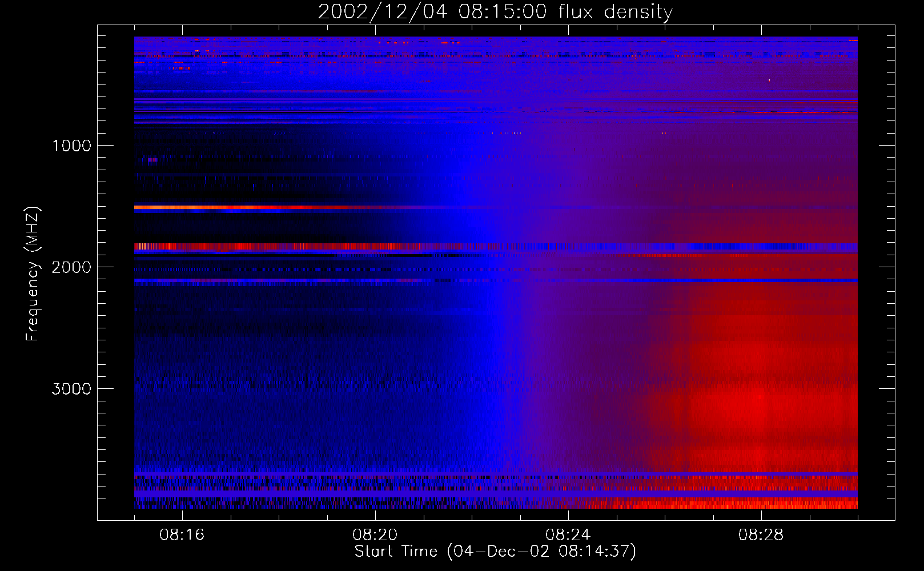
Task: Click the '3000' frequency tick label
Action: click(x=71, y=389)
